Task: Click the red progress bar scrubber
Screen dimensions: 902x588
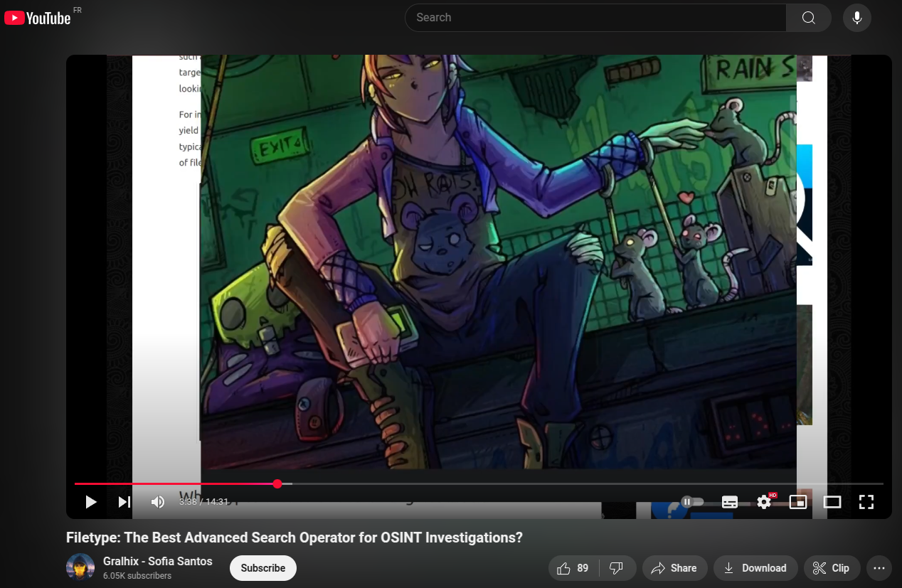Action: pos(277,483)
